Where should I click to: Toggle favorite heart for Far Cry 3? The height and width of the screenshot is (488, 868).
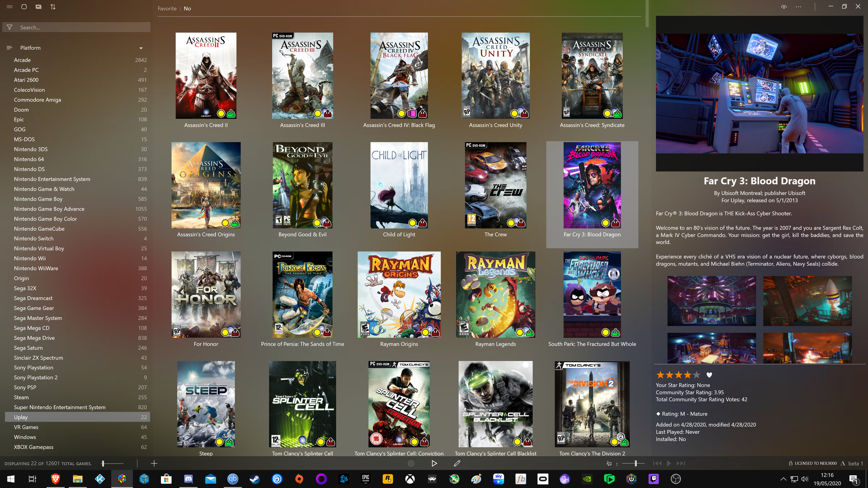click(x=709, y=375)
